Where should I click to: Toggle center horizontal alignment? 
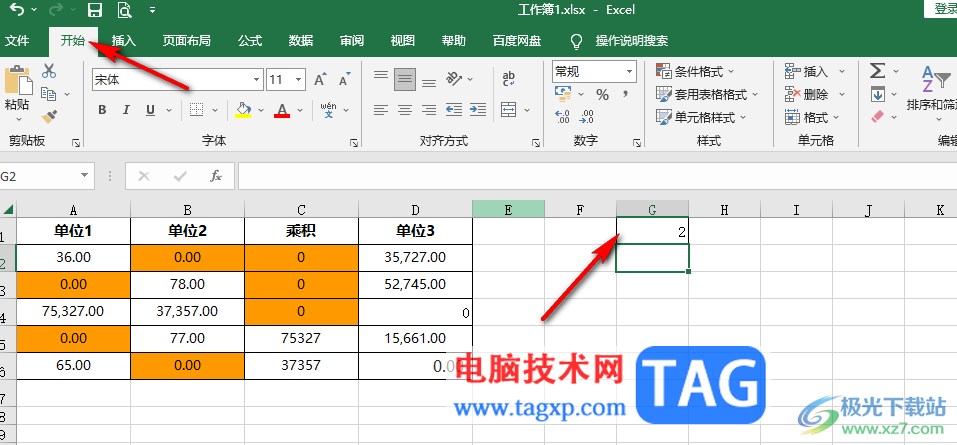405,110
